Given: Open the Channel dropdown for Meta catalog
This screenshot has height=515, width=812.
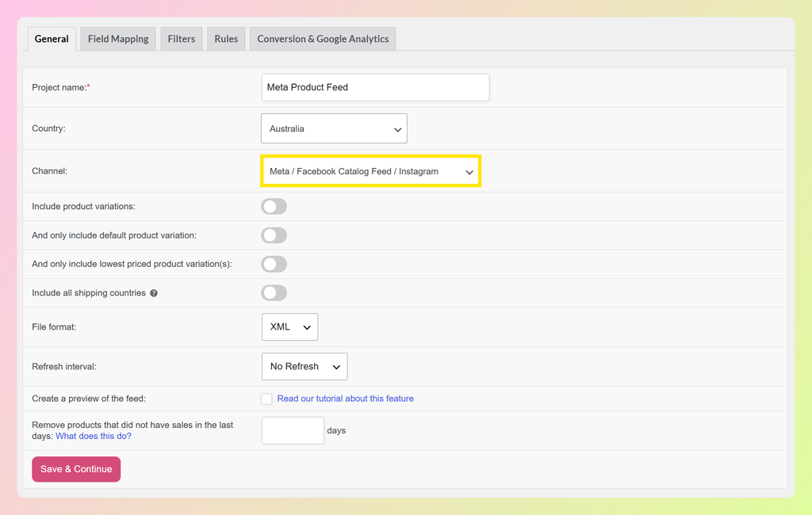Looking at the screenshot, I should coord(371,171).
